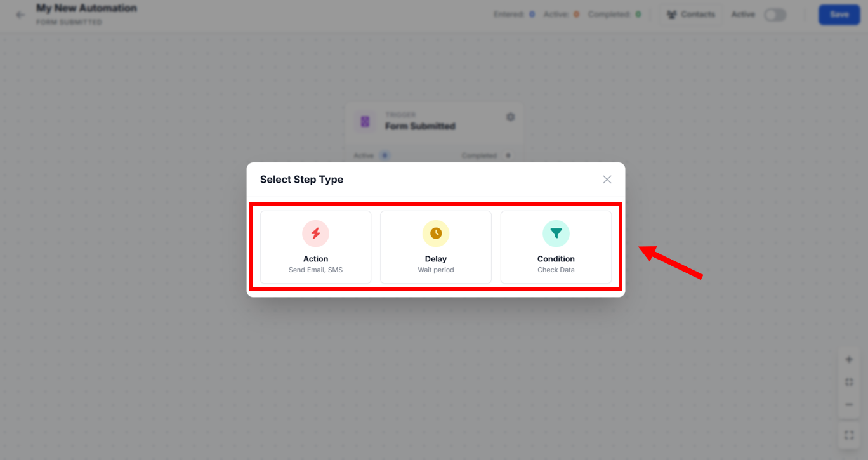Save the automation
The height and width of the screenshot is (460, 868).
click(839, 15)
